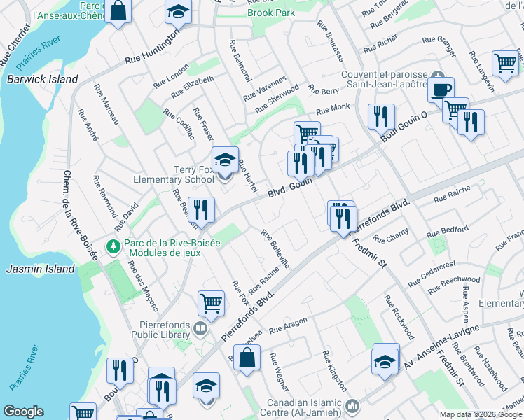Image resolution: width=524 pixels, height=420 pixels.
Task: Click the Av. Anselme-Lavigne label
Action: (x=441, y=347)
